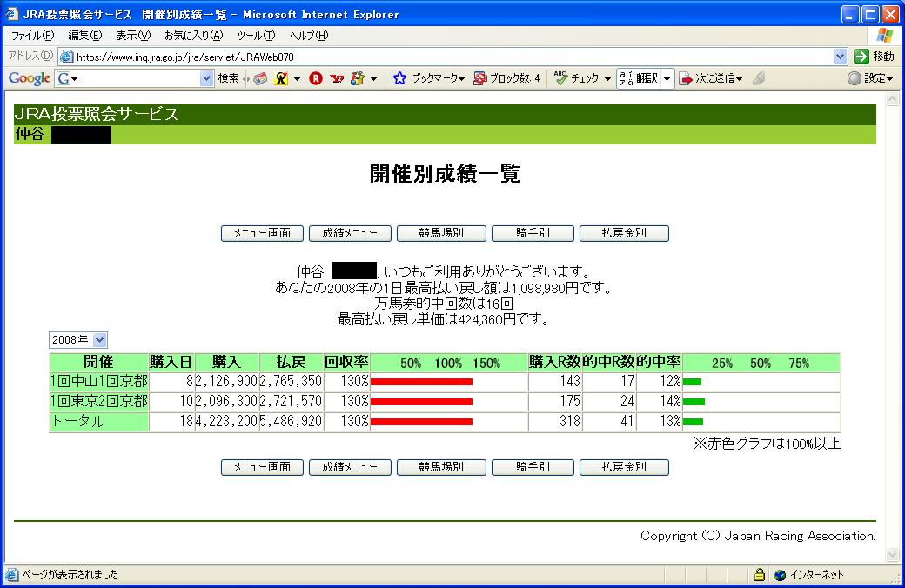Click the Google toolbar logo
The width and height of the screenshot is (905, 588).
pos(29,78)
